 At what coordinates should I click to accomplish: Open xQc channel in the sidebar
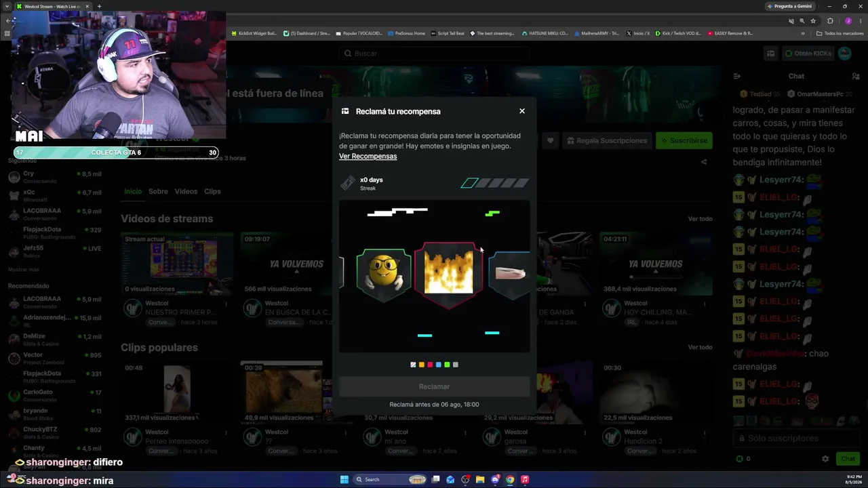tap(54, 196)
